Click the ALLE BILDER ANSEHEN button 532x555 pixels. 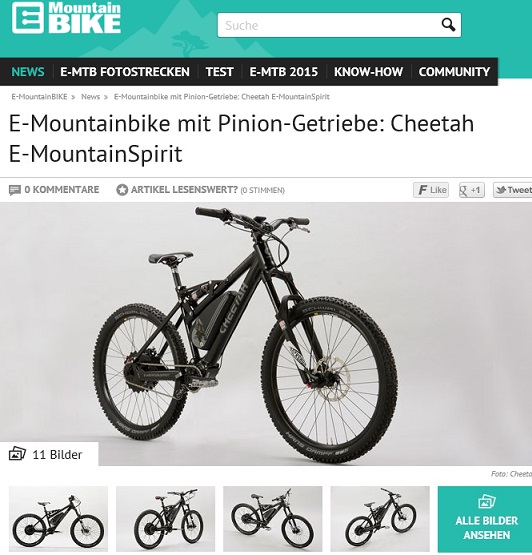[485, 519]
